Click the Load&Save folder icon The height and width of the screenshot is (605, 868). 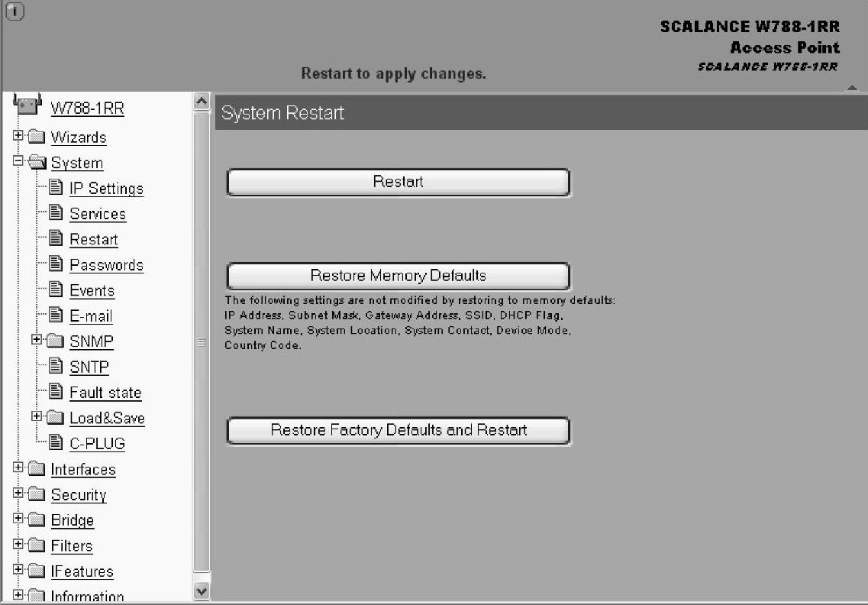pyautogui.click(x=56, y=416)
